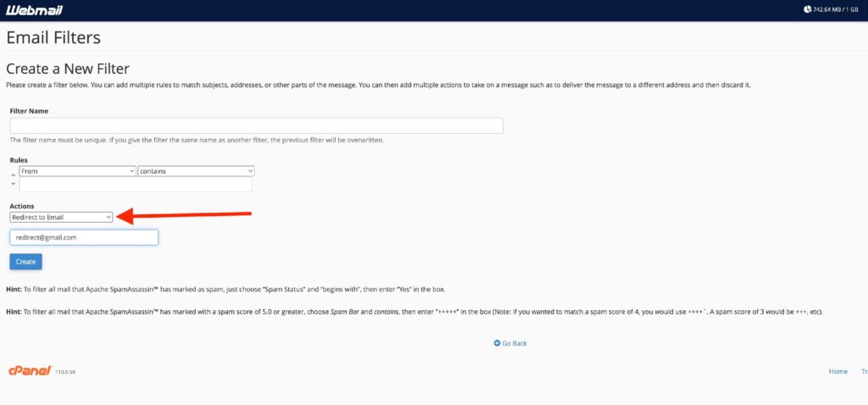Select the redirect@gmail.com address field
Viewport: 868px width, 405px height.
pos(84,238)
